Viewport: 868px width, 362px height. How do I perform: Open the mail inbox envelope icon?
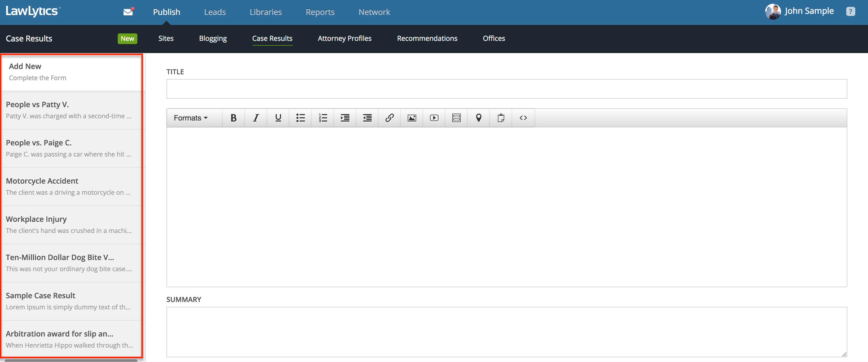128,12
